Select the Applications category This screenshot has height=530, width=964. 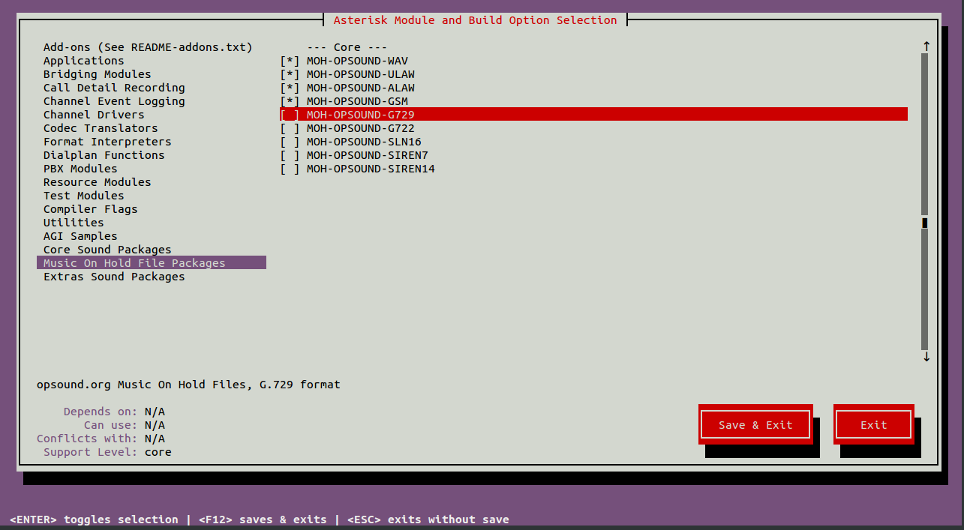tap(84, 61)
